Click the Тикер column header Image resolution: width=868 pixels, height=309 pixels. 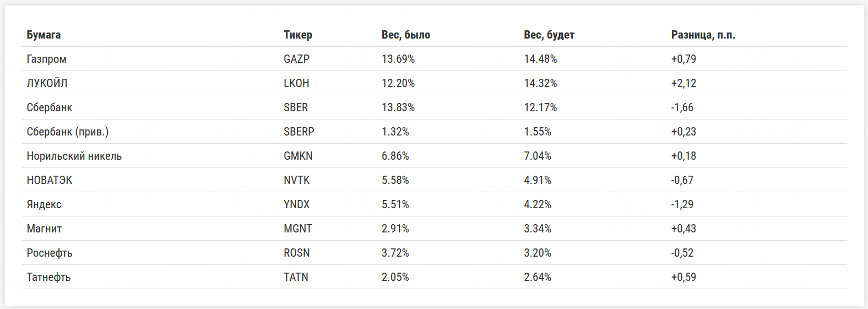point(297,35)
